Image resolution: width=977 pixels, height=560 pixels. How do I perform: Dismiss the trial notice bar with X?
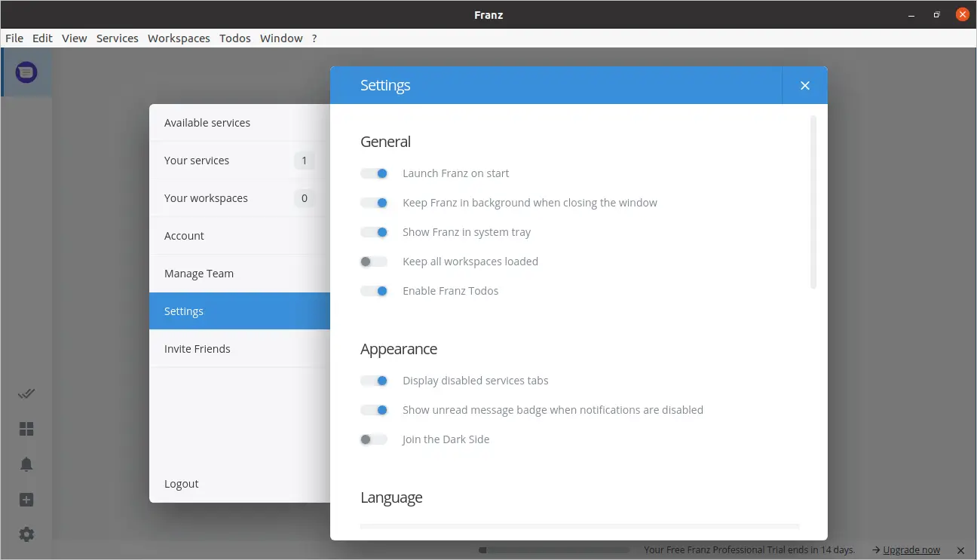click(x=960, y=550)
